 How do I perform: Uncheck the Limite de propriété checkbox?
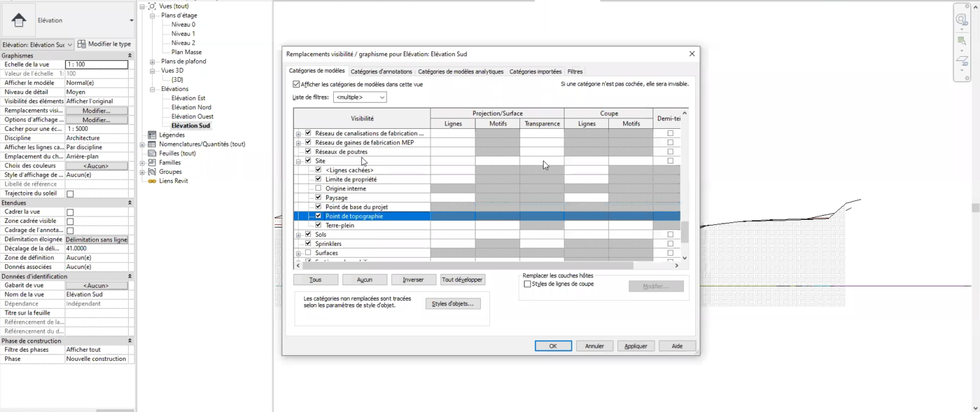click(318, 179)
